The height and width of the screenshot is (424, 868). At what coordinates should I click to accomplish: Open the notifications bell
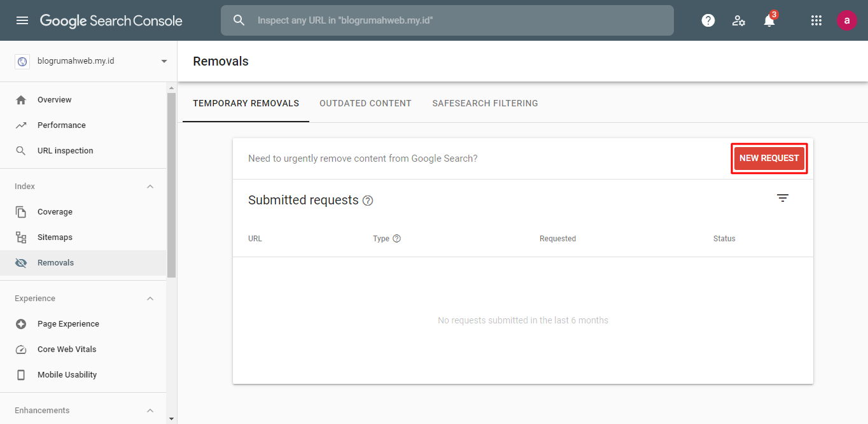coord(769,20)
